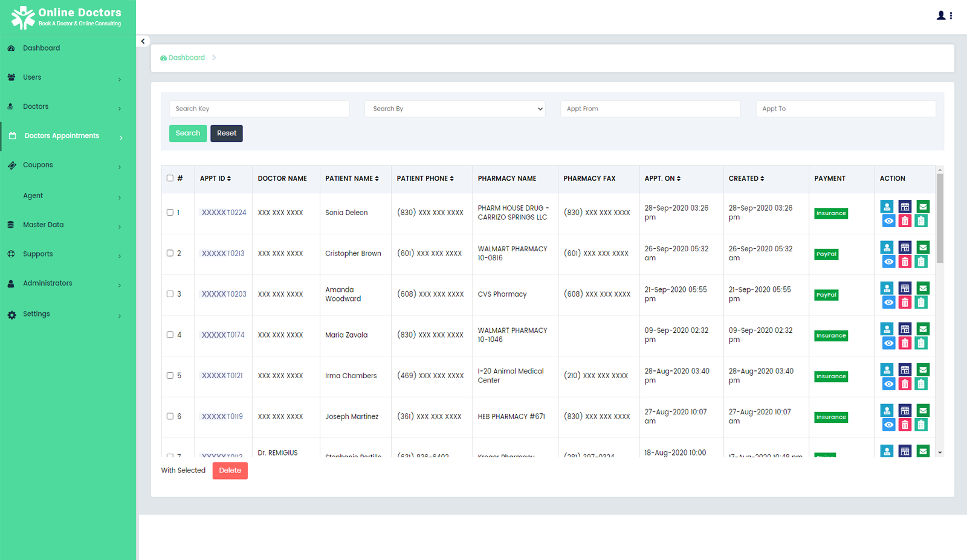
Task: Click the Online Doctors logo
Action: pyautogui.click(x=66, y=17)
